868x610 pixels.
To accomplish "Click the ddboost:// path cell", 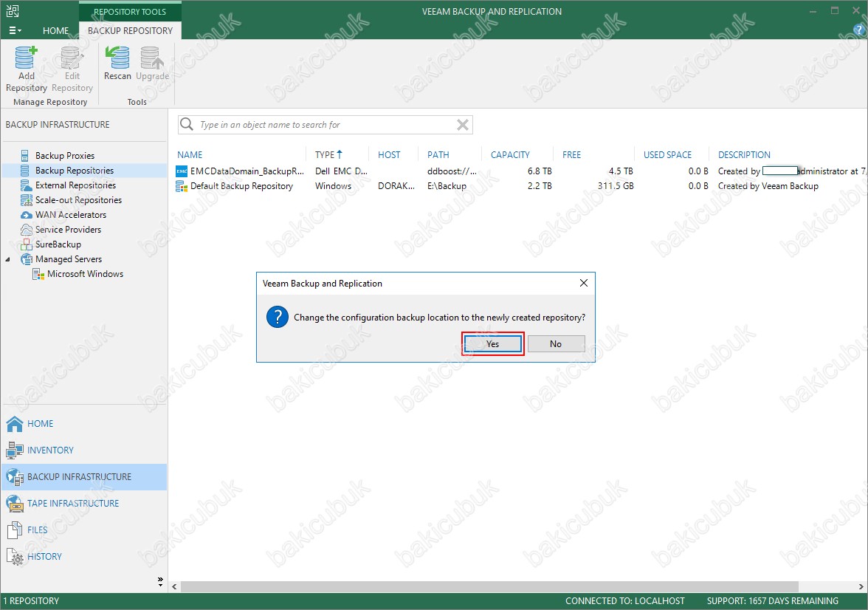I will [x=452, y=171].
